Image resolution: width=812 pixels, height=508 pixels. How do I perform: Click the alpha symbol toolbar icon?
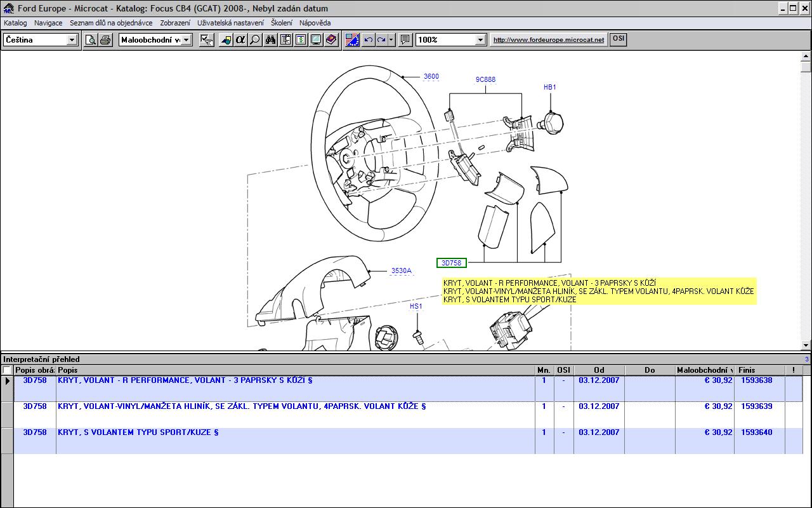coord(240,40)
